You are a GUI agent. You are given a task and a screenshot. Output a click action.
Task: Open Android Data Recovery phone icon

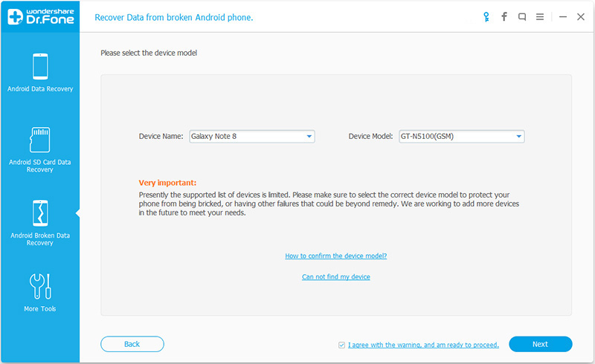(40, 66)
